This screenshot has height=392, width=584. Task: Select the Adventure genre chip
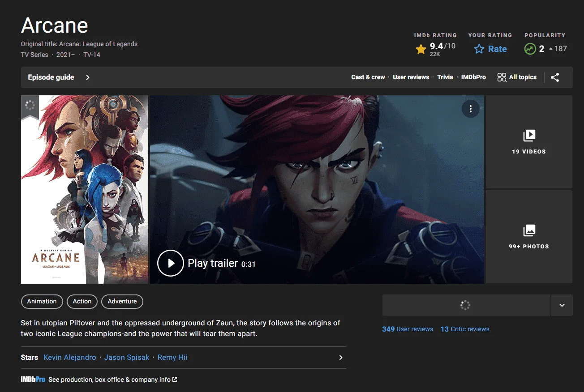[x=122, y=301]
